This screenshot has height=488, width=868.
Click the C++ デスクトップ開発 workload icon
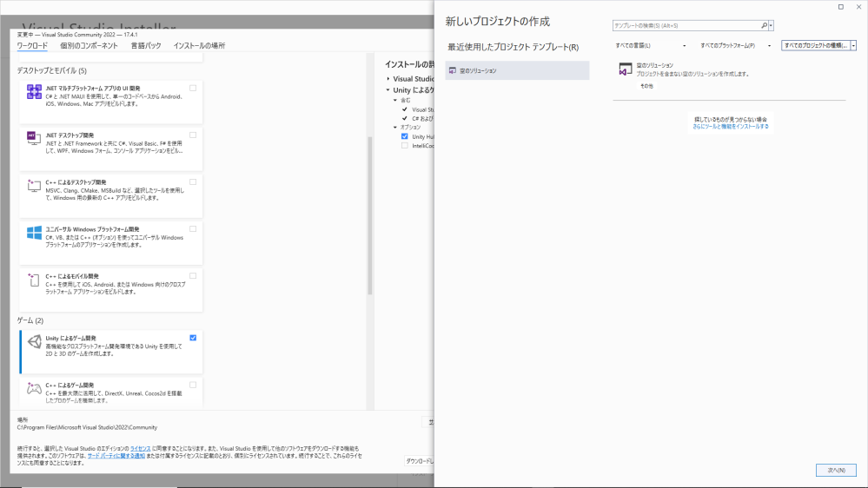[35, 186]
